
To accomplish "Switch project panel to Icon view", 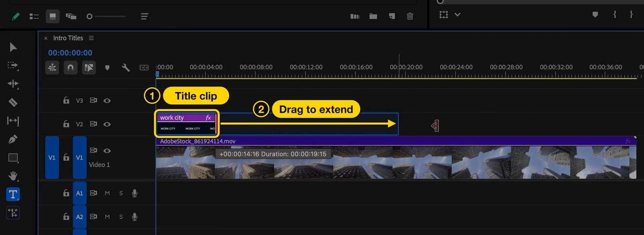I will click(x=52, y=17).
